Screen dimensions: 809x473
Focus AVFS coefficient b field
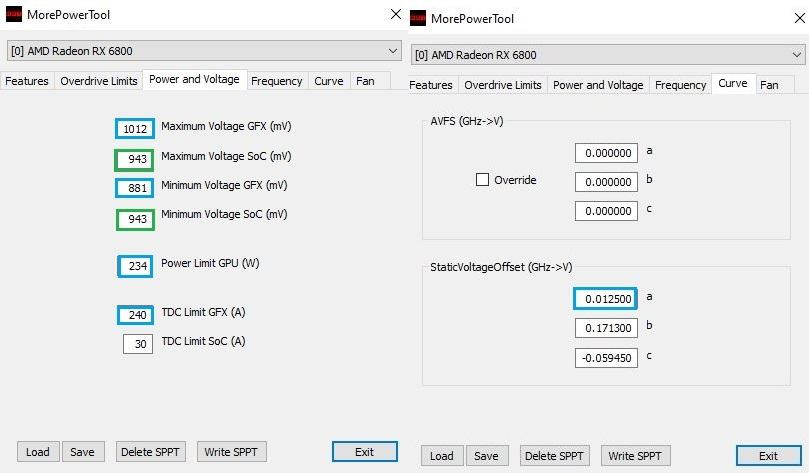point(606,182)
